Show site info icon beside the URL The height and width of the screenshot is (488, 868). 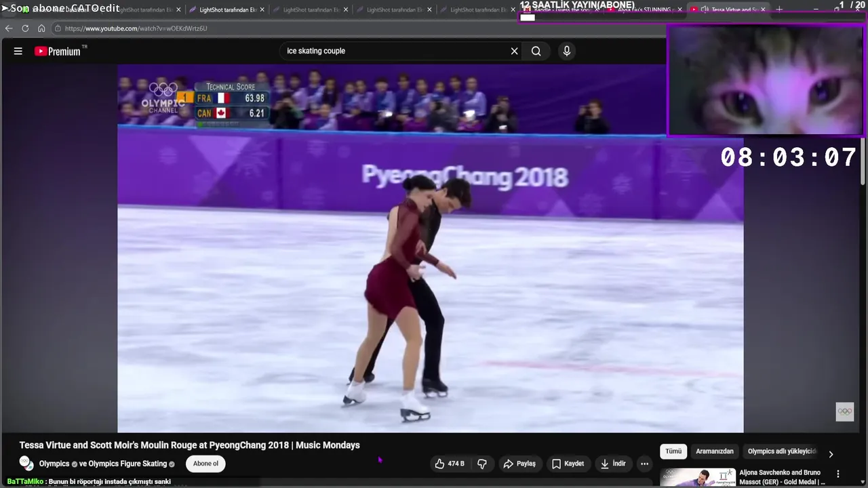(58, 28)
